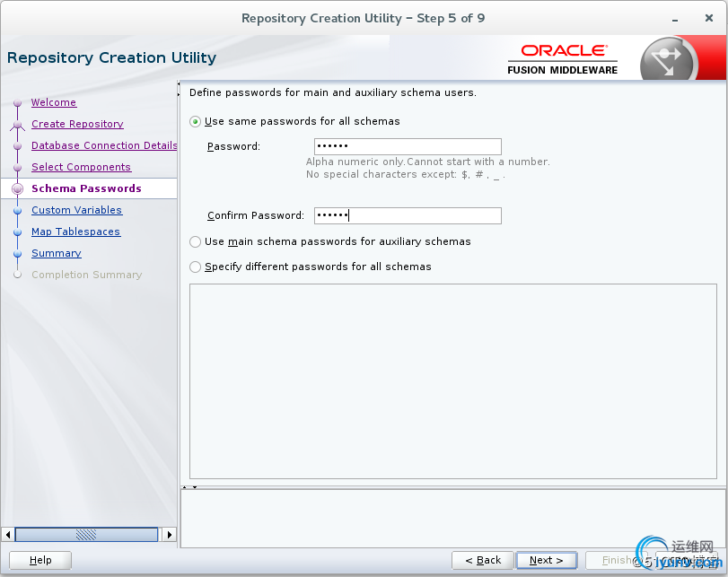The width and height of the screenshot is (728, 577).
Task: Click the Database Connection Details bullet icon
Action: 18,146
